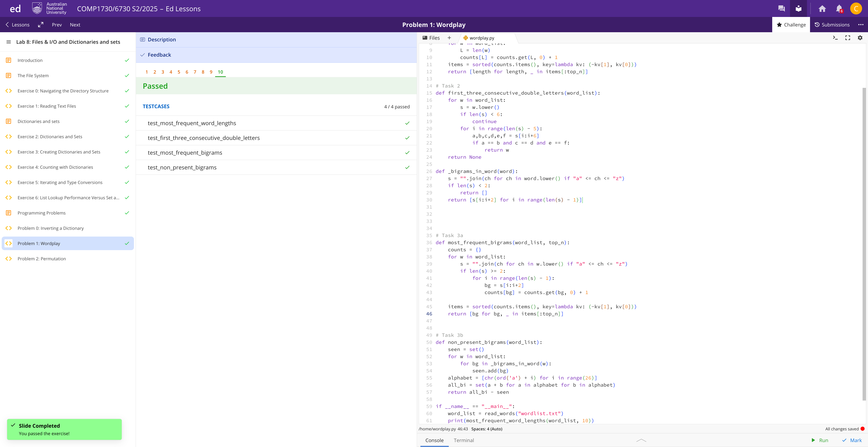Screen dimensions: 868x447
Task: Select the wordplay.py file tab
Action: pyautogui.click(x=482, y=38)
